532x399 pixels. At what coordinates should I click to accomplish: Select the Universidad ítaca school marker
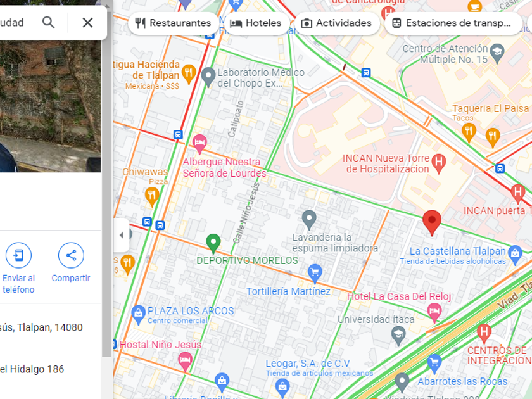(398, 336)
